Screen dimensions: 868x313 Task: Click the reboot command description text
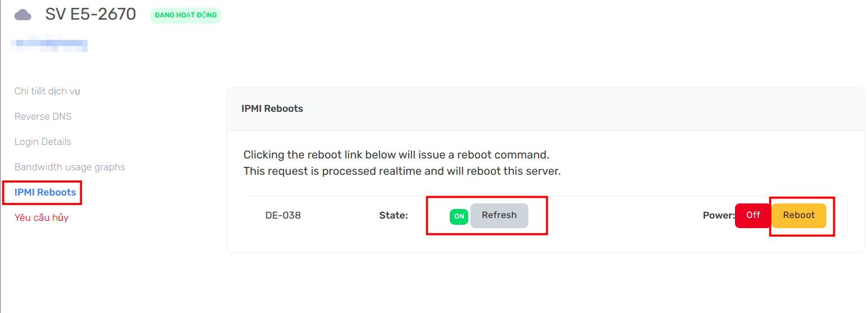click(396, 155)
